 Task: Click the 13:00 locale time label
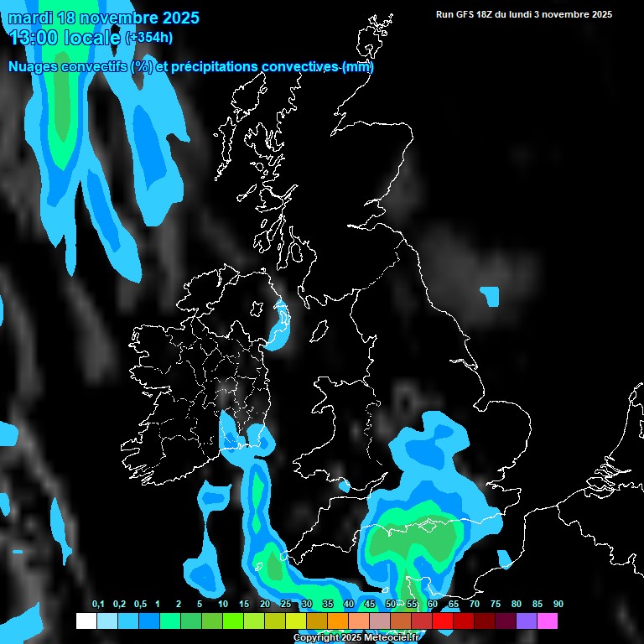[x=65, y=37]
